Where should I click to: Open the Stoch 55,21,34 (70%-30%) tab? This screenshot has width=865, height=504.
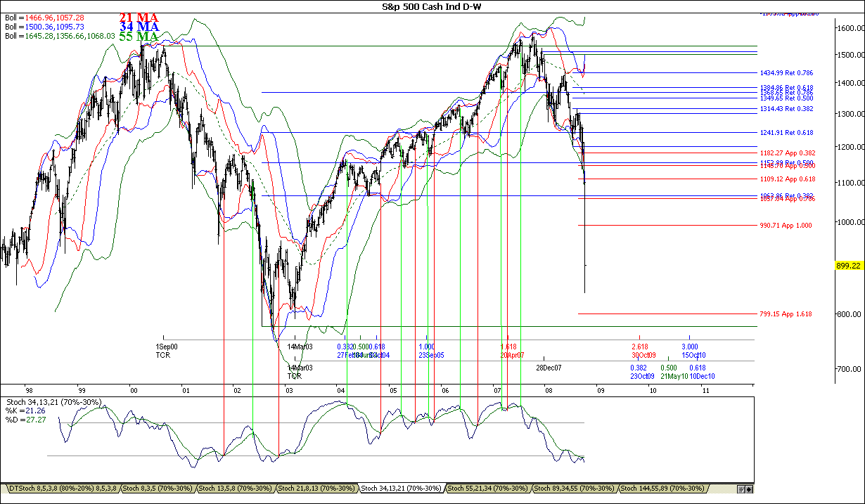(487, 488)
